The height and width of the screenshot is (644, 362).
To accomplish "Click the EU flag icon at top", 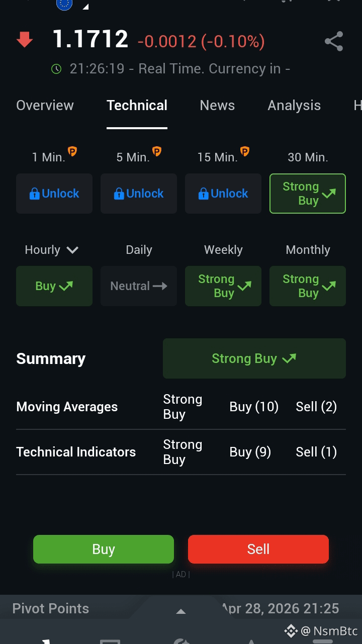I will tap(64, 5).
